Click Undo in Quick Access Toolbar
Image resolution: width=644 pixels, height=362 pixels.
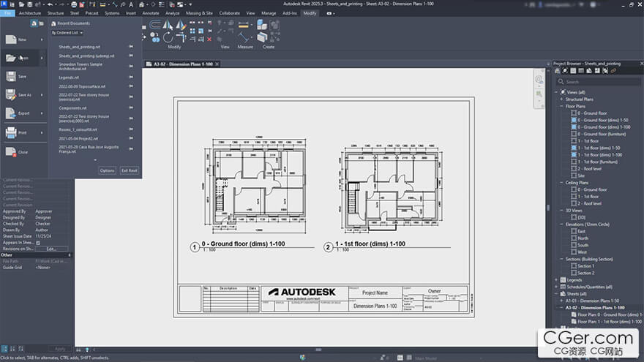tap(50, 4)
